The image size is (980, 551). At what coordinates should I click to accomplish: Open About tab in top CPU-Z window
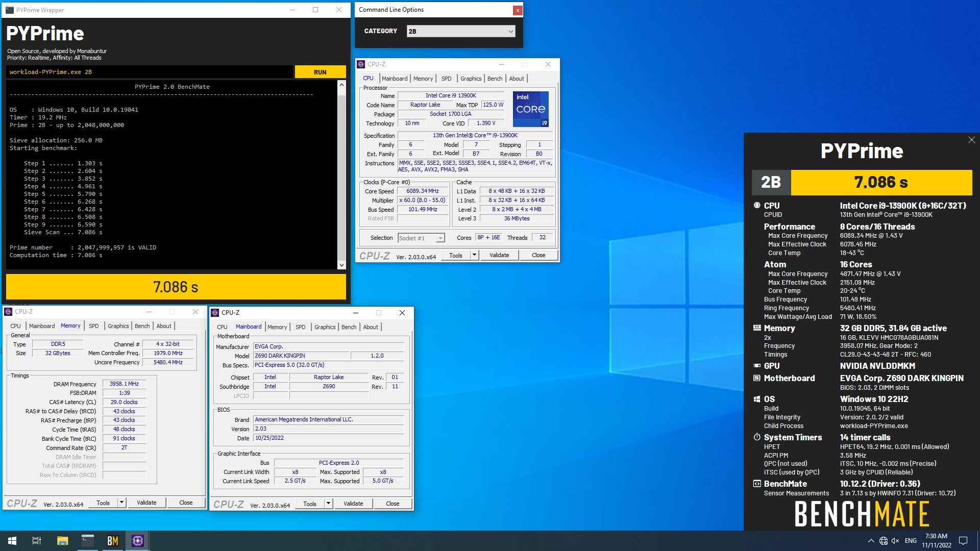point(517,79)
